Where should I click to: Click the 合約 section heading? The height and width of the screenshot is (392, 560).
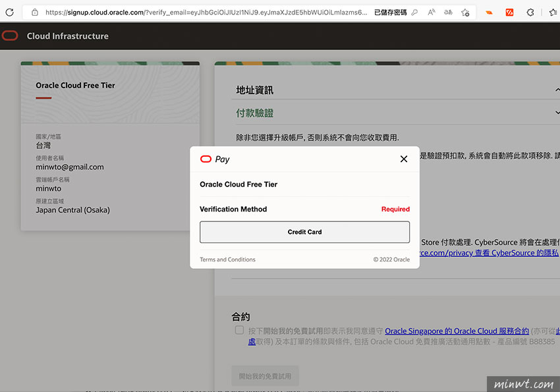[x=240, y=317]
